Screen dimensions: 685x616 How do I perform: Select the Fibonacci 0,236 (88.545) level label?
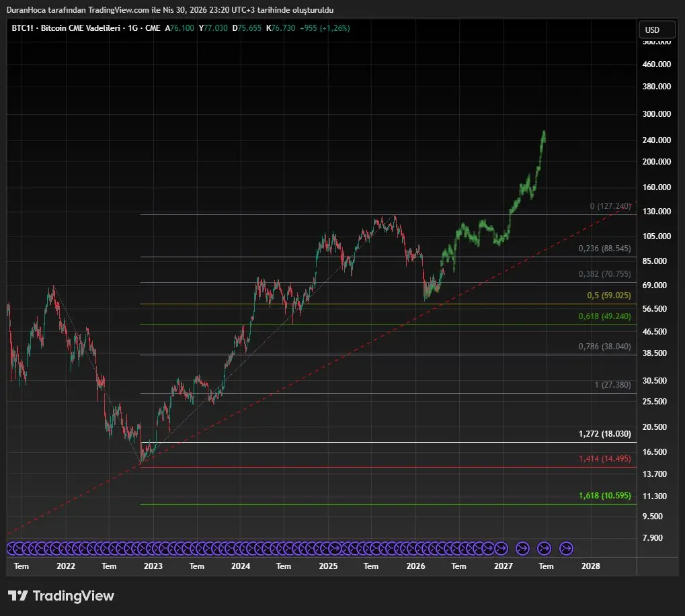pos(604,248)
